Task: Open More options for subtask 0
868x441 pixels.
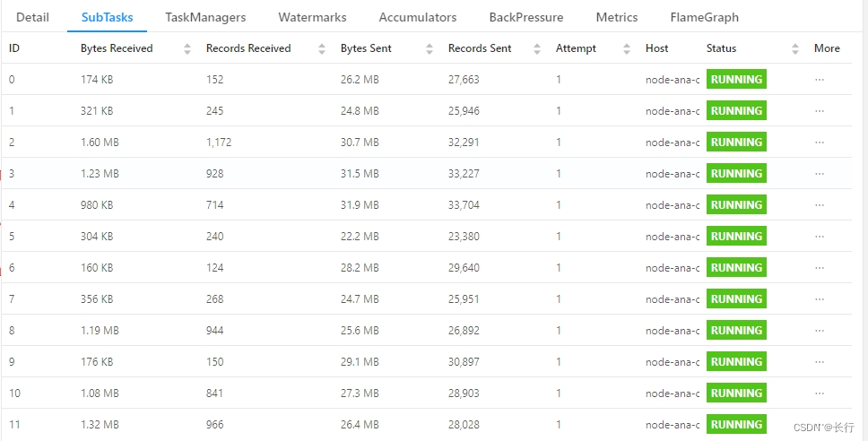Action: [820, 80]
